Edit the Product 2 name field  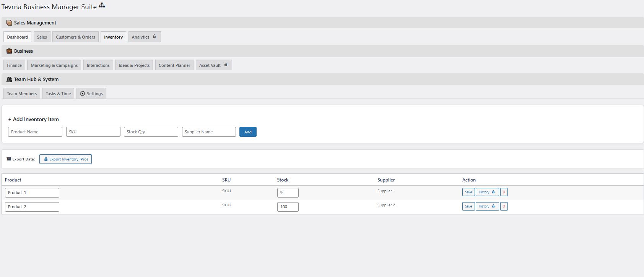click(32, 207)
